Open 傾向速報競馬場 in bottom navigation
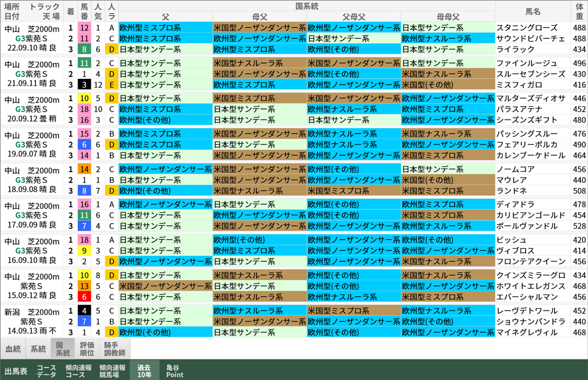This screenshot has width=588, height=380. tap(112, 371)
